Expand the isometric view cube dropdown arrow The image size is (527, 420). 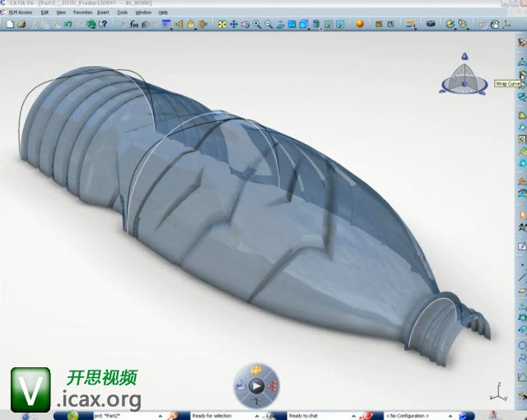[x=310, y=30]
